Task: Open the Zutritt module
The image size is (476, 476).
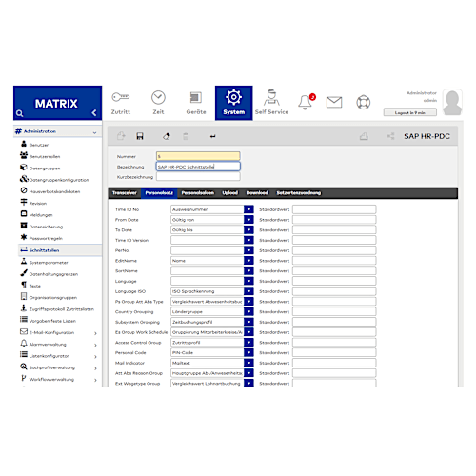Action: pyautogui.click(x=121, y=103)
